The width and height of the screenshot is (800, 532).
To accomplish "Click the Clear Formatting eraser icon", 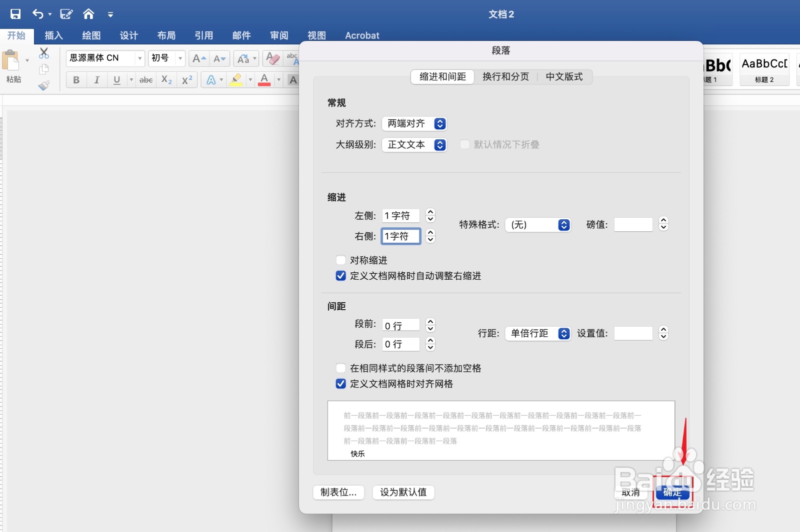I will 273,58.
